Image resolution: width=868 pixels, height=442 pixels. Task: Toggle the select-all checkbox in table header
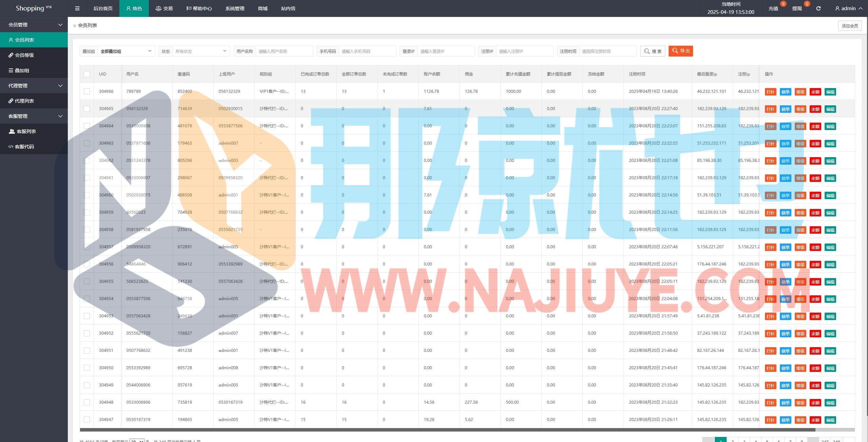pyautogui.click(x=87, y=74)
